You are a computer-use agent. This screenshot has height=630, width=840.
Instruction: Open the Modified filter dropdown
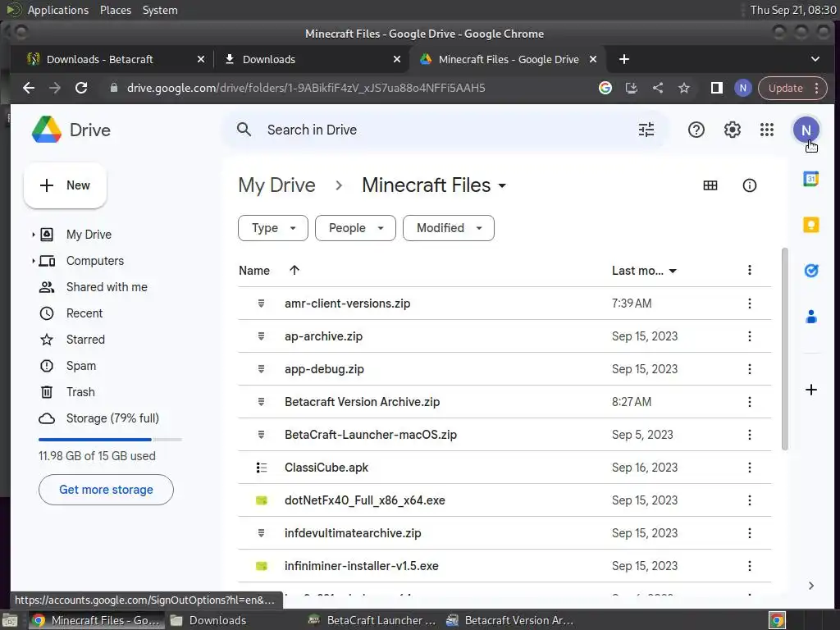tap(449, 228)
